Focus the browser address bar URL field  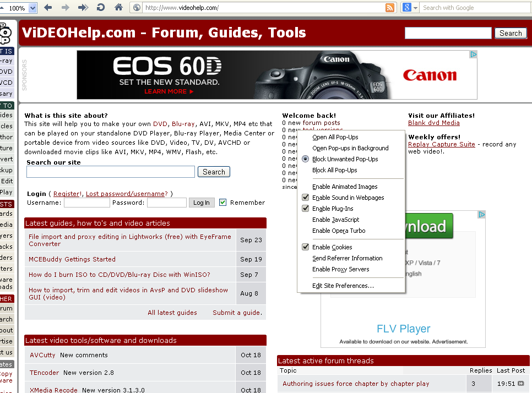(x=264, y=8)
